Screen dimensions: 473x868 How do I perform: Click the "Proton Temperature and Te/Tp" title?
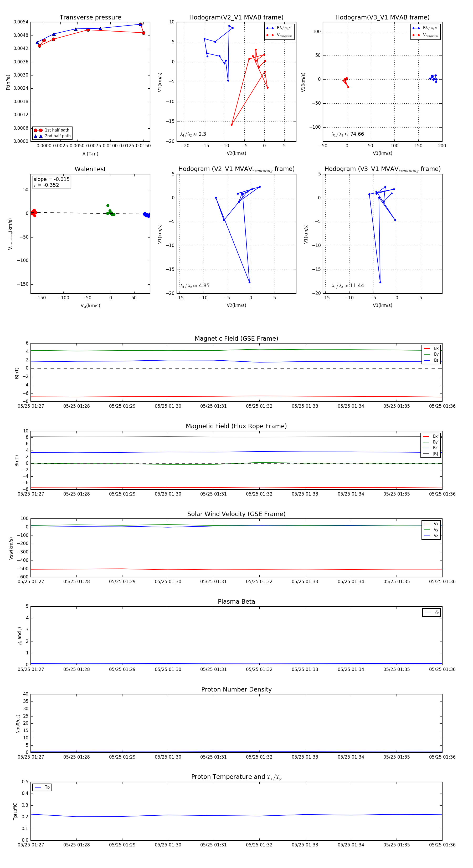tap(236, 777)
